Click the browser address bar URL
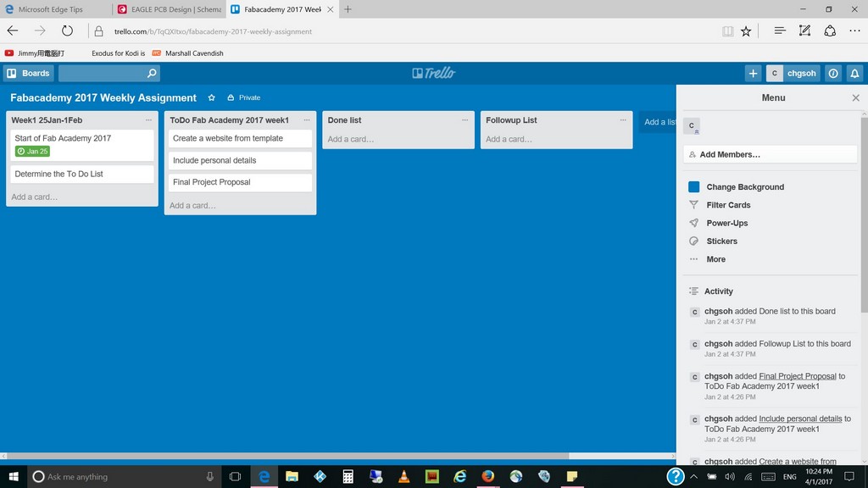 [x=213, y=31]
